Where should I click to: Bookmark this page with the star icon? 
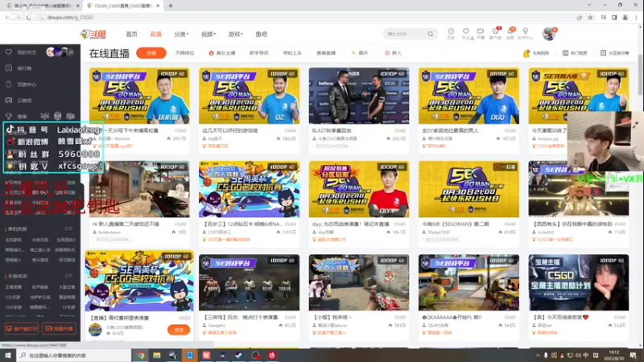pyautogui.click(x=590, y=17)
